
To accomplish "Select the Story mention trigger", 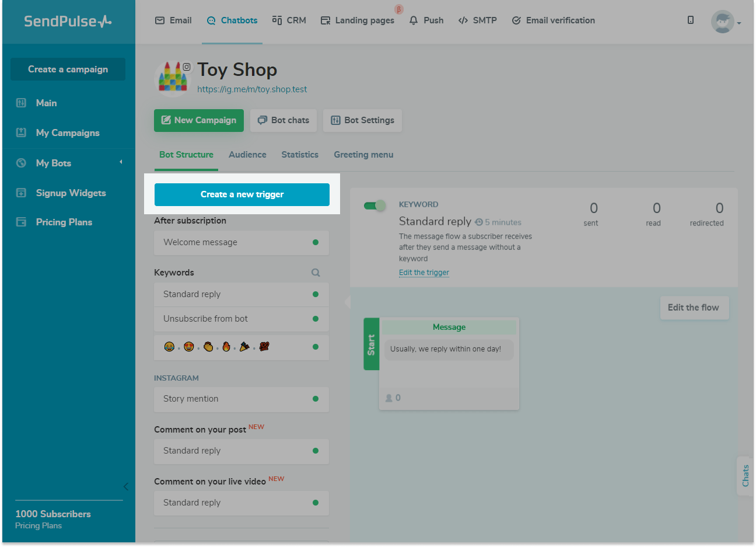I will pyautogui.click(x=242, y=399).
